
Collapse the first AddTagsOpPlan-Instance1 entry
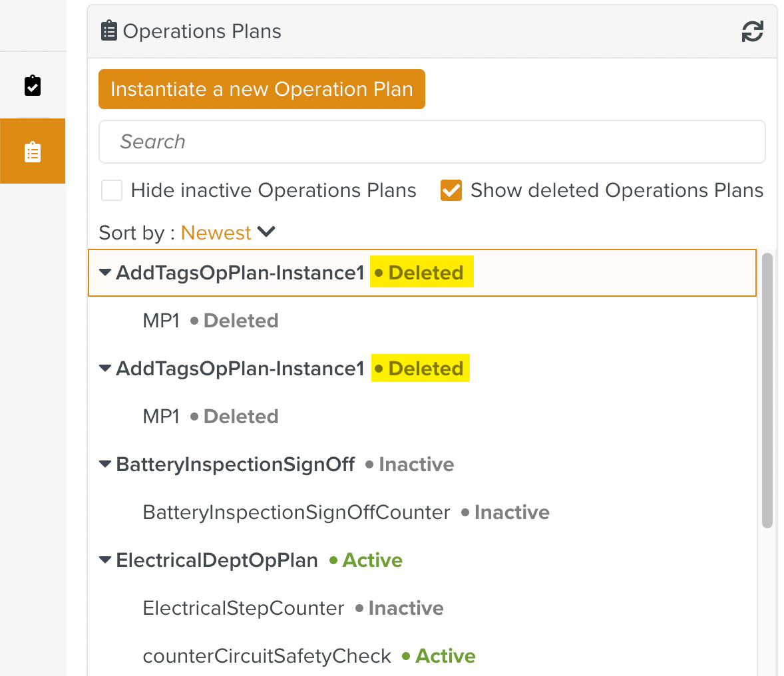(105, 273)
